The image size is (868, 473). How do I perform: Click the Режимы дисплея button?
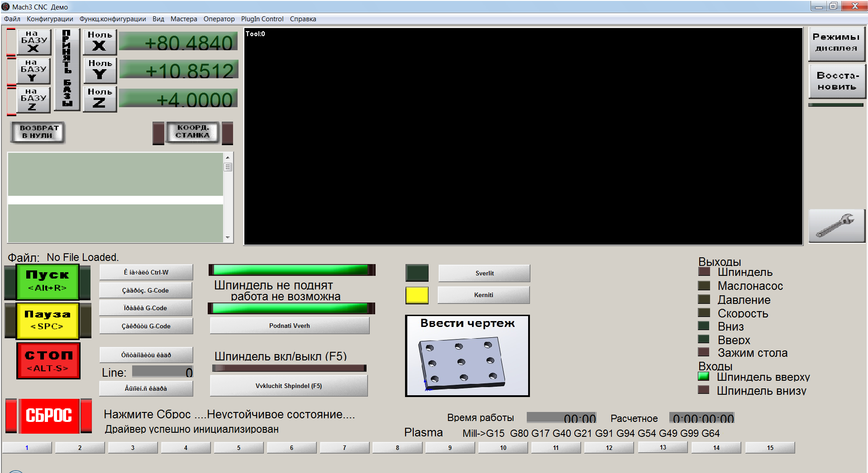pyautogui.click(x=836, y=43)
